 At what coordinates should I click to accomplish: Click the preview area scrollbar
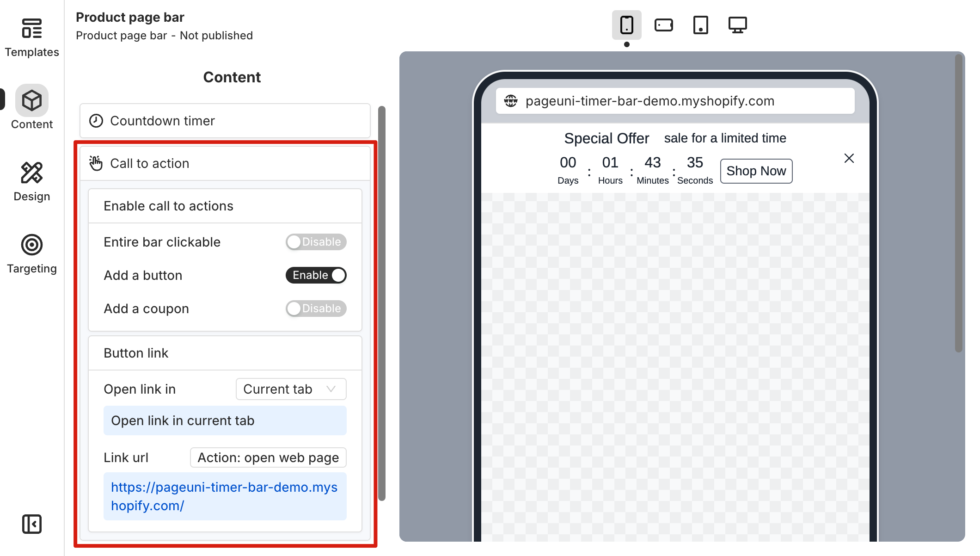tap(959, 204)
